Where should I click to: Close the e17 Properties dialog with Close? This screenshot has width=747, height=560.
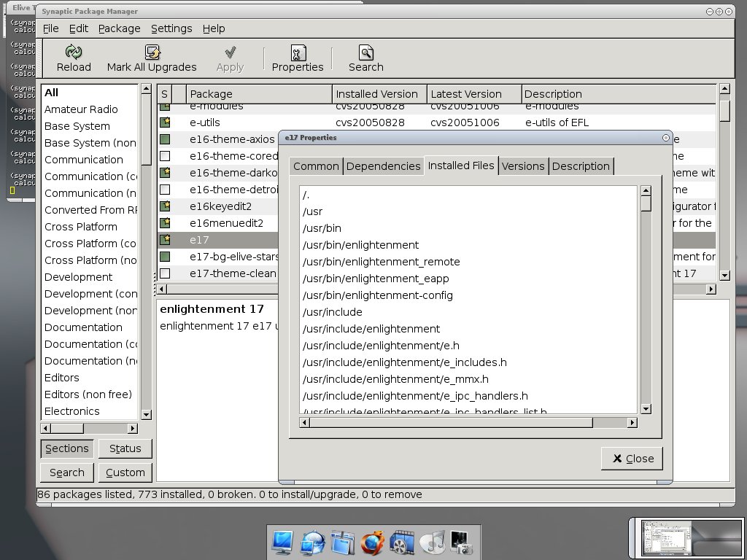tap(632, 459)
